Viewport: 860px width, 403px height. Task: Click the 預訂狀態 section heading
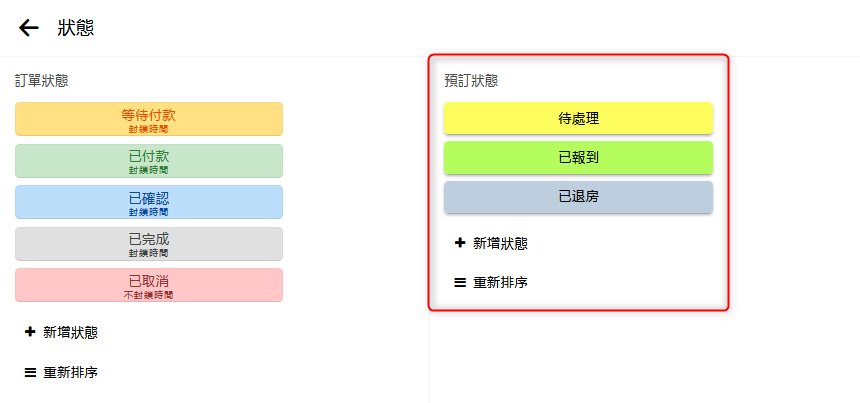click(x=471, y=81)
